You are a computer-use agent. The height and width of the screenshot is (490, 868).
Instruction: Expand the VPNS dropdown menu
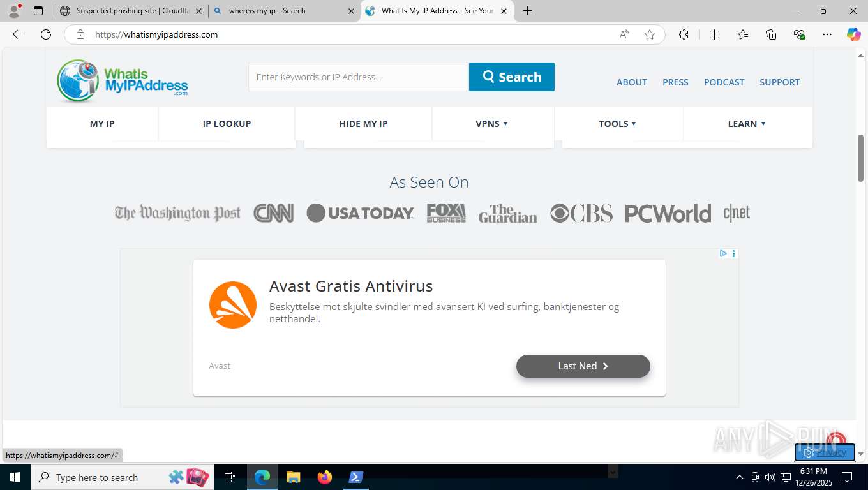[492, 124]
